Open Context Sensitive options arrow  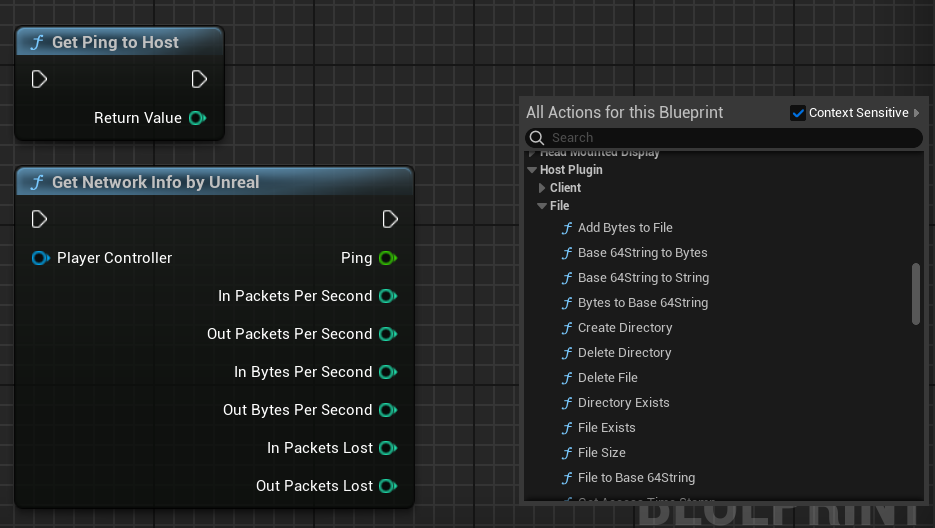click(x=916, y=113)
